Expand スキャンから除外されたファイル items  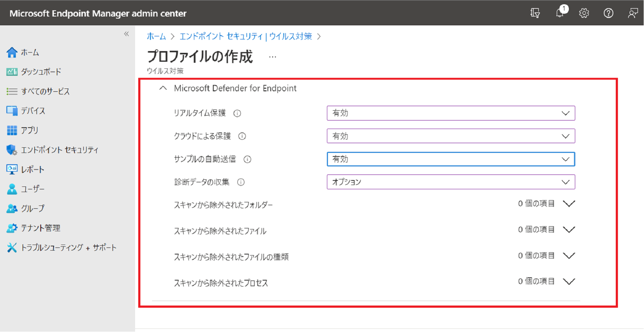pos(569,230)
